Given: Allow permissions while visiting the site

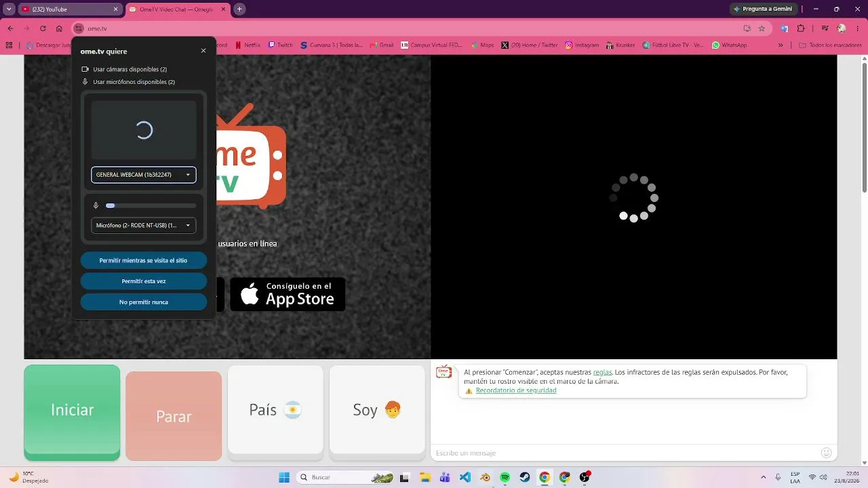Looking at the screenshot, I should coord(144,260).
